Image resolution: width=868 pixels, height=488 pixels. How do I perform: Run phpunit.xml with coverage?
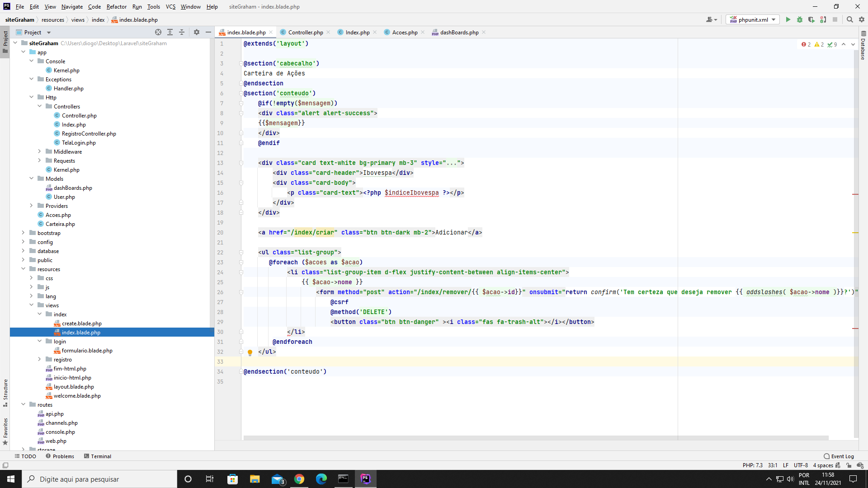pos(811,19)
